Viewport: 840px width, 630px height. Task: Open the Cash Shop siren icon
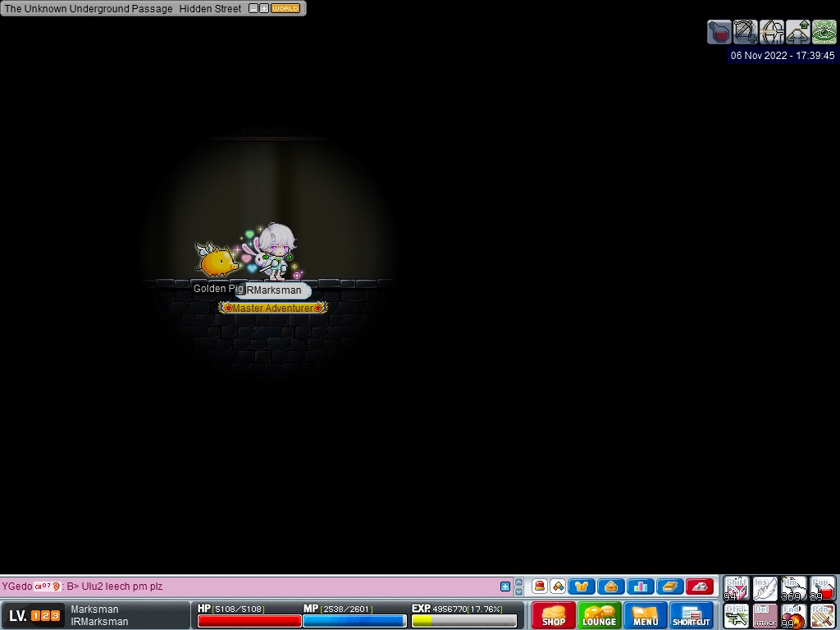540,587
